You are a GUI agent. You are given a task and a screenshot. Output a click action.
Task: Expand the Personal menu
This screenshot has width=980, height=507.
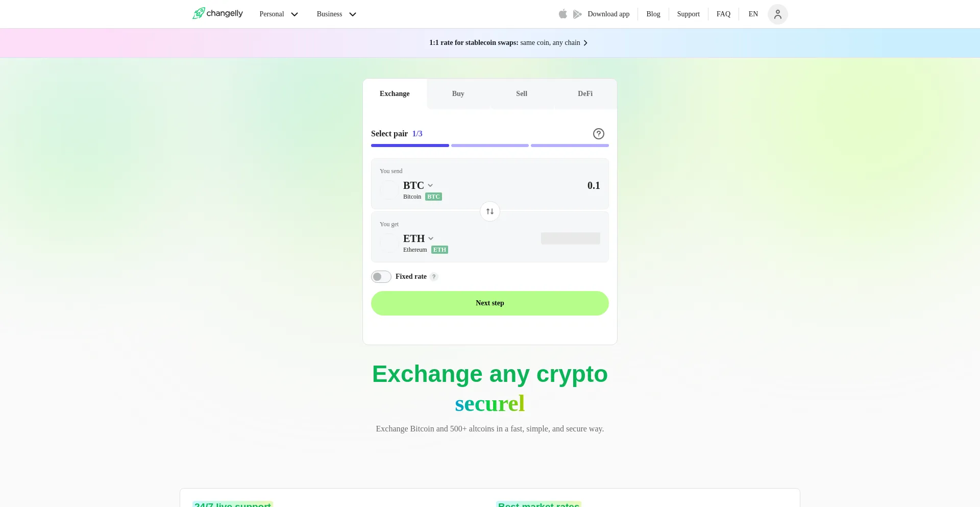point(279,14)
